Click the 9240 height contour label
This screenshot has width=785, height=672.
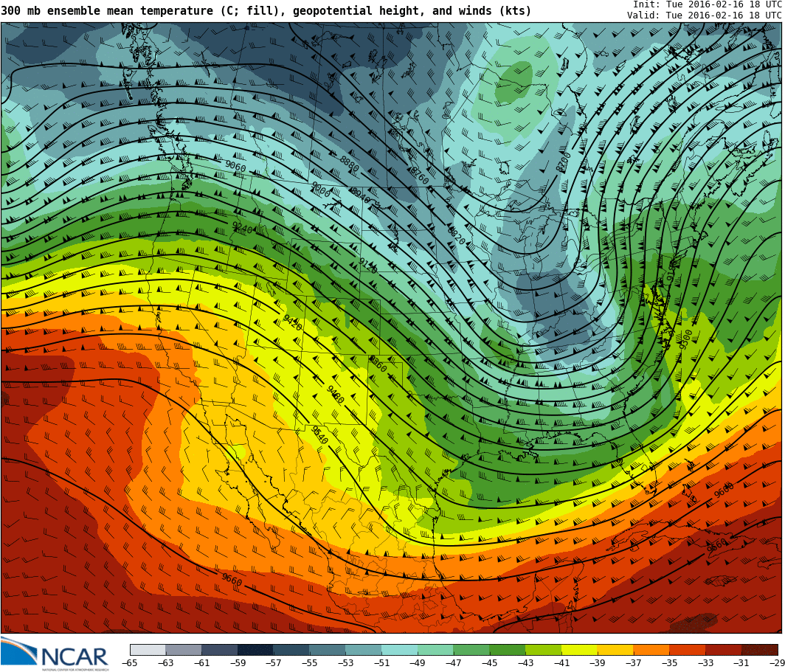tap(242, 228)
